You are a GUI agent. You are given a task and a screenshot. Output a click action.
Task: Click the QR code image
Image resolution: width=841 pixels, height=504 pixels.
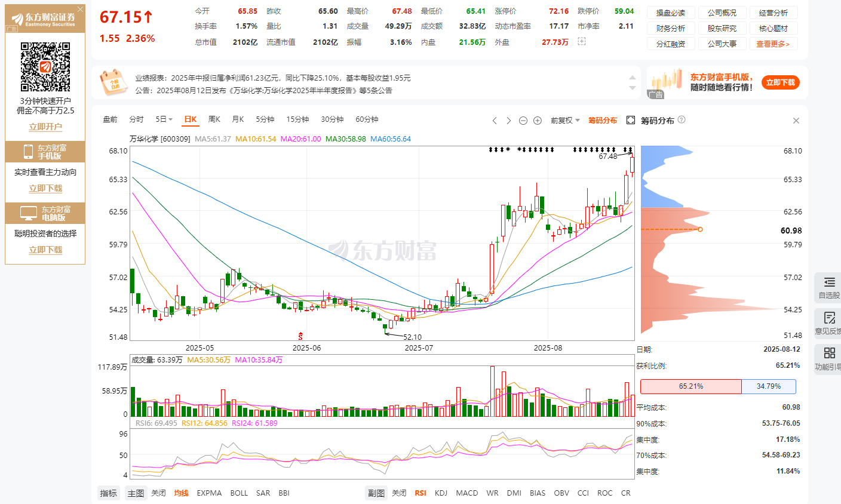[45, 67]
